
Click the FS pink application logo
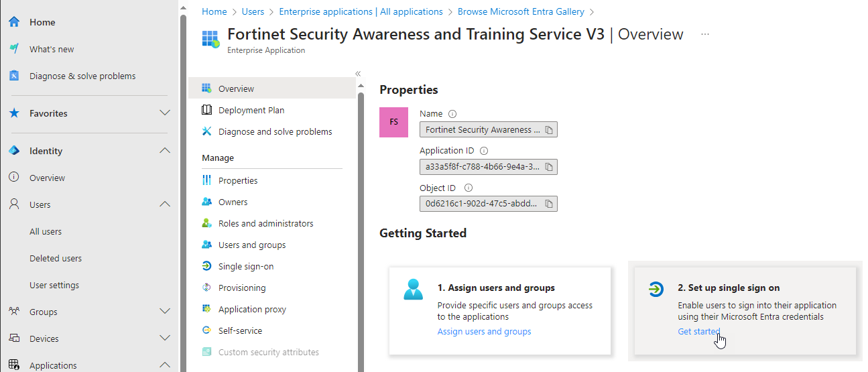393,122
